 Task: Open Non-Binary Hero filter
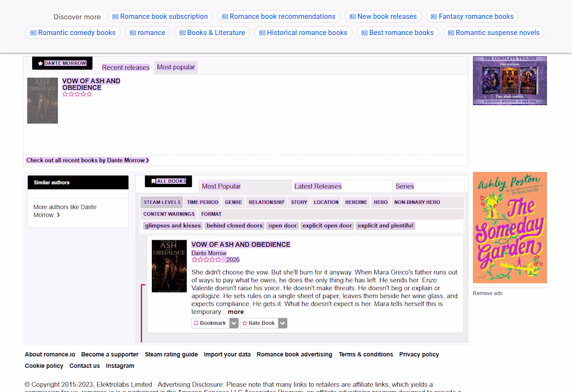[417, 202]
